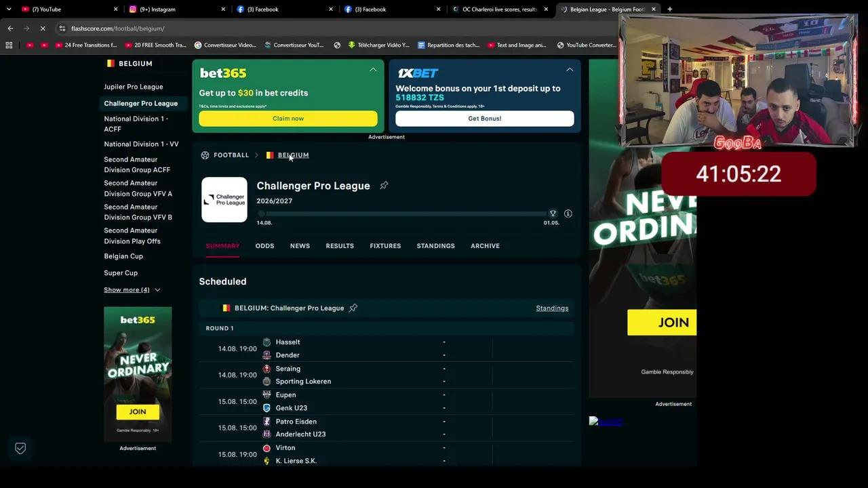The image size is (868, 488).
Task: Switch to the YouTube tab
Action: [68, 9]
